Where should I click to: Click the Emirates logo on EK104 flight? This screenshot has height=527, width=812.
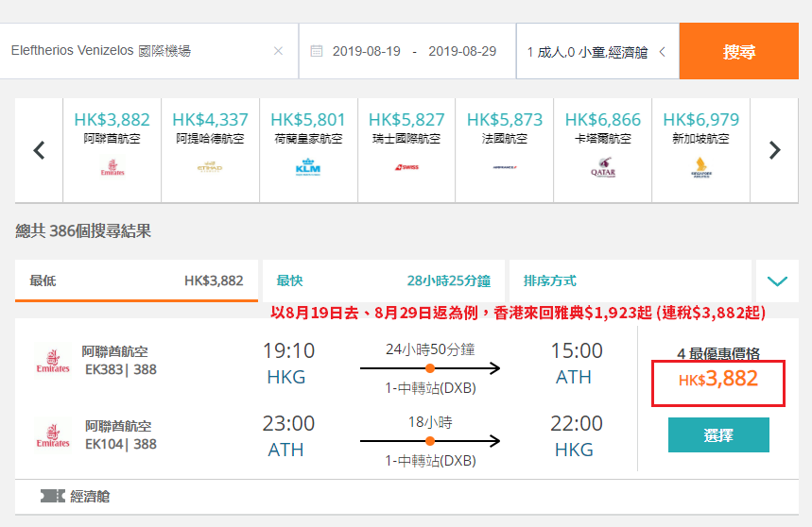[53, 435]
